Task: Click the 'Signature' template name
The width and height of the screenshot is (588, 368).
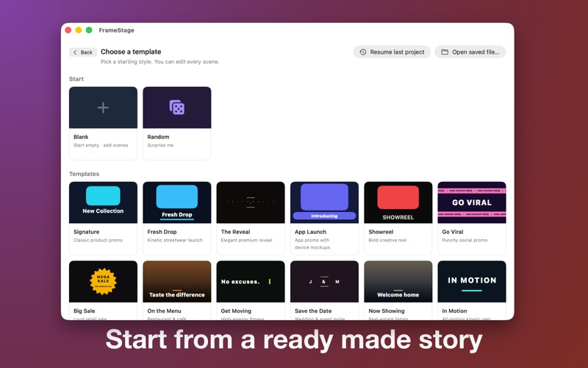Action: click(86, 232)
